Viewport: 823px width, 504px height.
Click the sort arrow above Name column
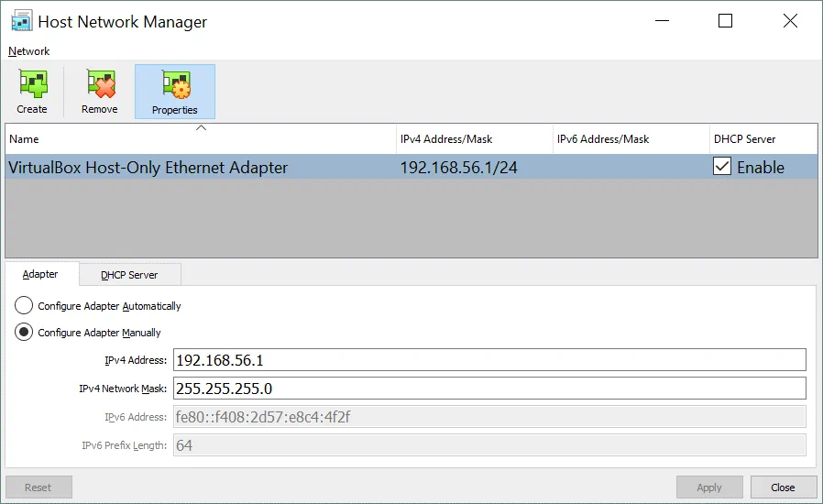click(201, 128)
